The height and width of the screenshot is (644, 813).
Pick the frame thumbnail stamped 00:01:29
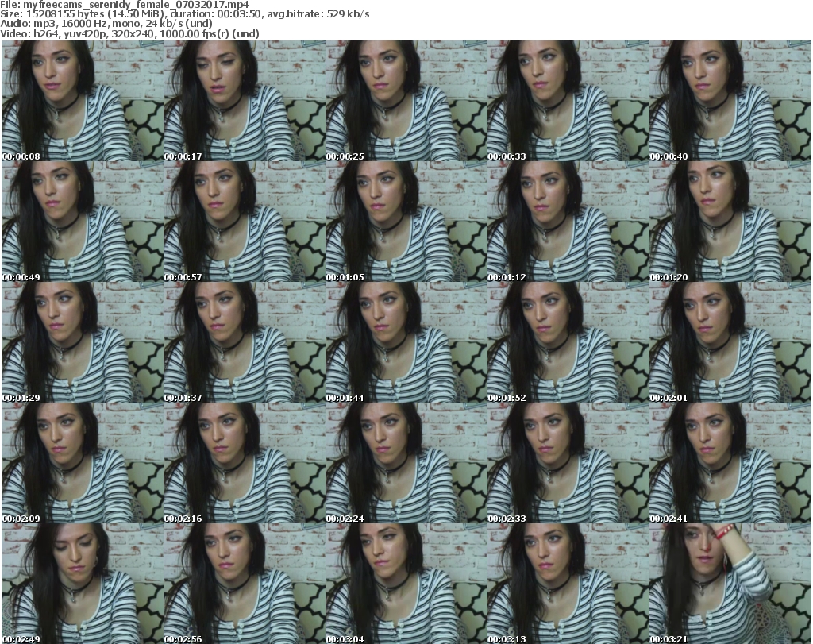pos(82,342)
